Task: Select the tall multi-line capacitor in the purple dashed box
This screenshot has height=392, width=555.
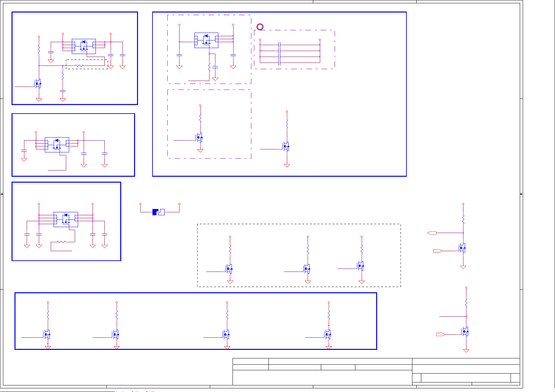Action: (279, 54)
